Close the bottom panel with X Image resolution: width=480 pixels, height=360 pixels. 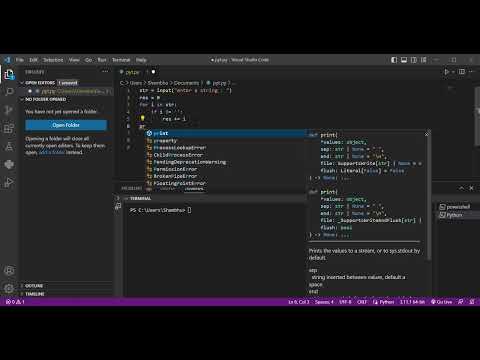pyautogui.click(x=471, y=188)
